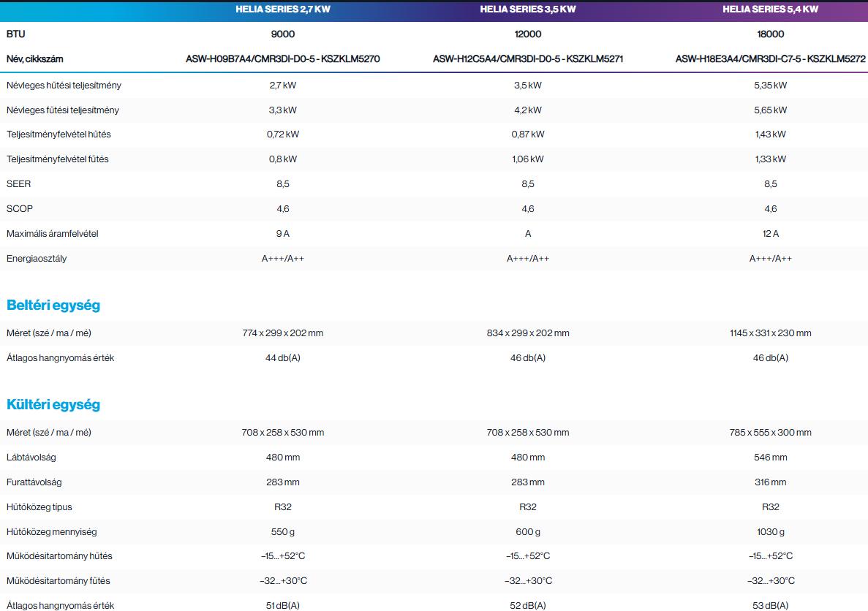Click the Lábtávolság row label
The height and width of the screenshot is (611, 868).
31,458
